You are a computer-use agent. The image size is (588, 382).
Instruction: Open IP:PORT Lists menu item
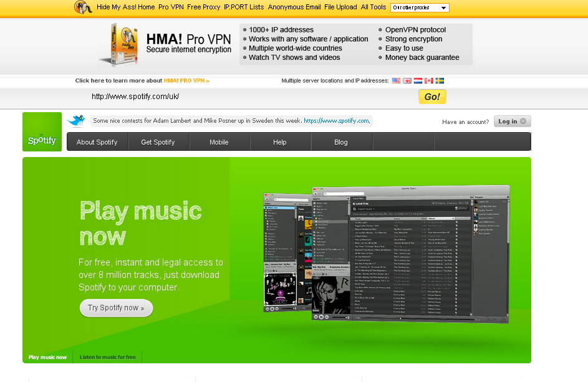[244, 7]
